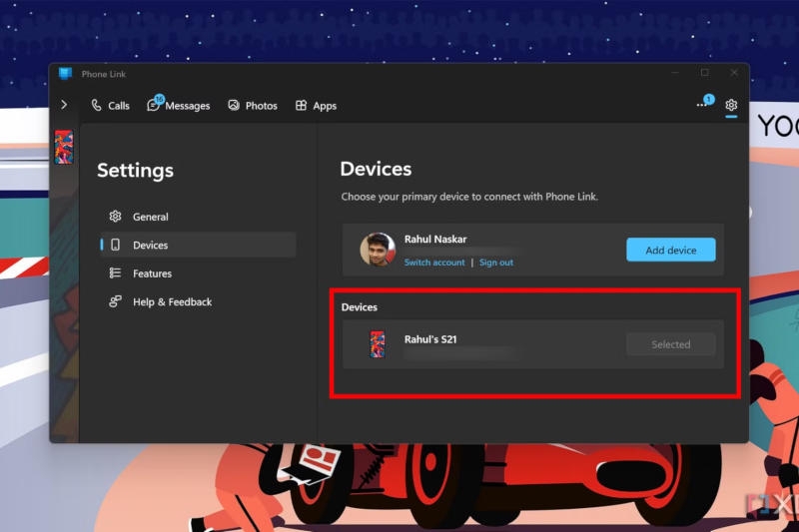Select Devices in the settings sidebar
Screen dimensions: 799x532
(x=150, y=245)
